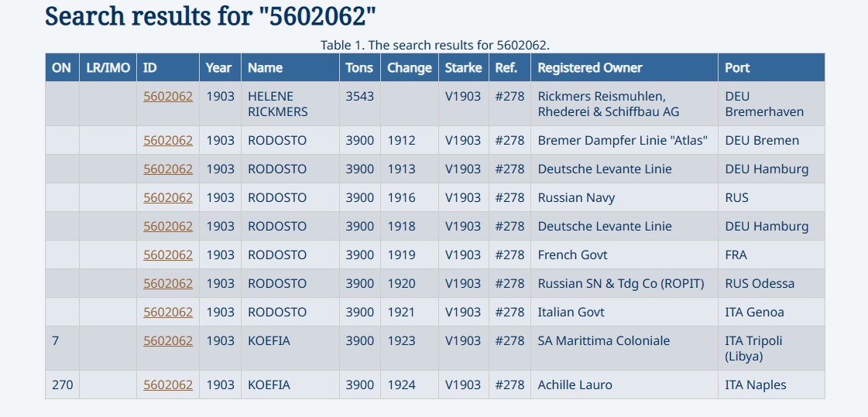This screenshot has height=417, width=868.
Task: Click the Change column header
Action: 410,67
